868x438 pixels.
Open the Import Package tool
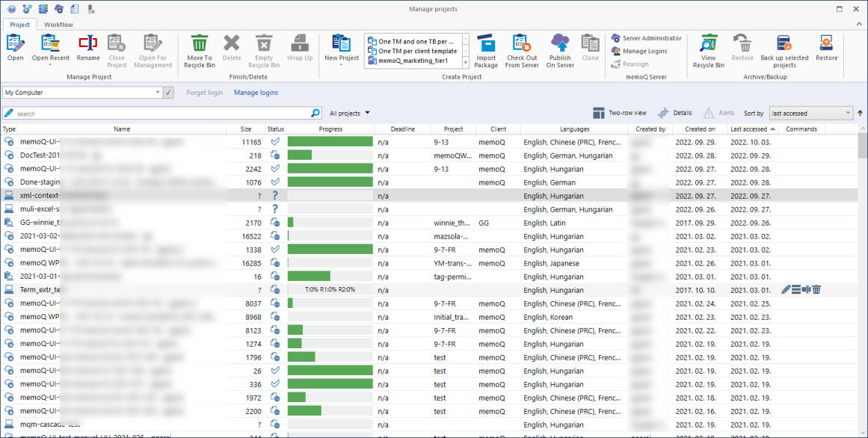point(486,50)
